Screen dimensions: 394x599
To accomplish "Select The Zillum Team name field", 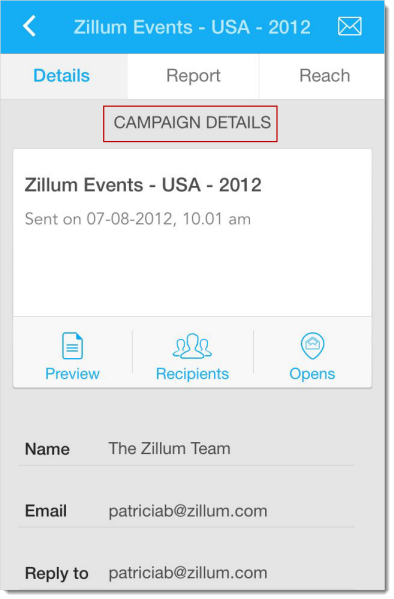I will [x=169, y=448].
